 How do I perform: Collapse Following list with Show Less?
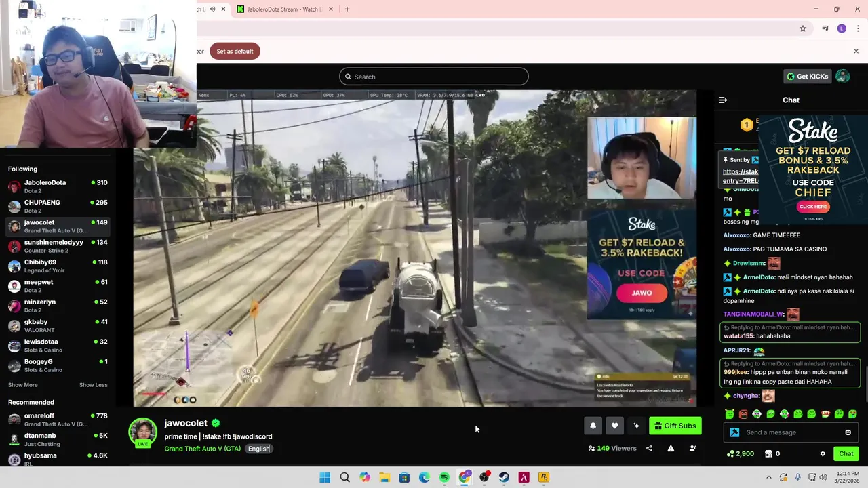coord(93,385)
